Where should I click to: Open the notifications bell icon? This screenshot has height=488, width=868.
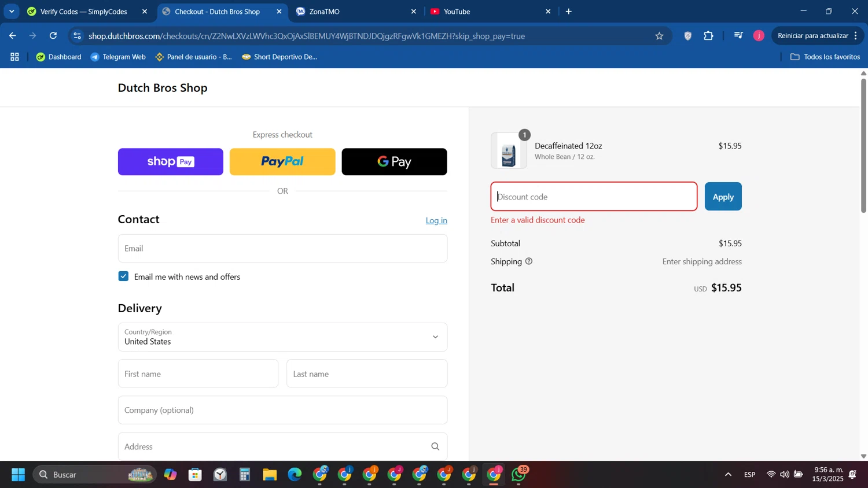pos(852,475)
